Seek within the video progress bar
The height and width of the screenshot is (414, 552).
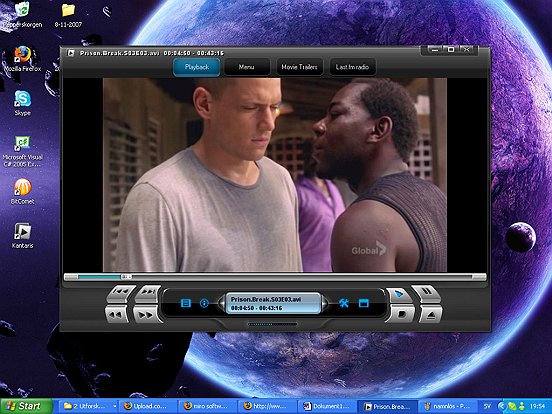click(275, 277)
